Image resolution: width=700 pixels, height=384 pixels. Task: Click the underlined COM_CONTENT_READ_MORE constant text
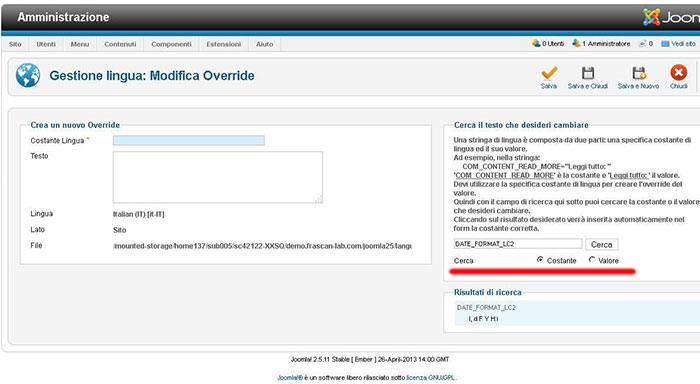pyautogui.click(x=505, y=175)
